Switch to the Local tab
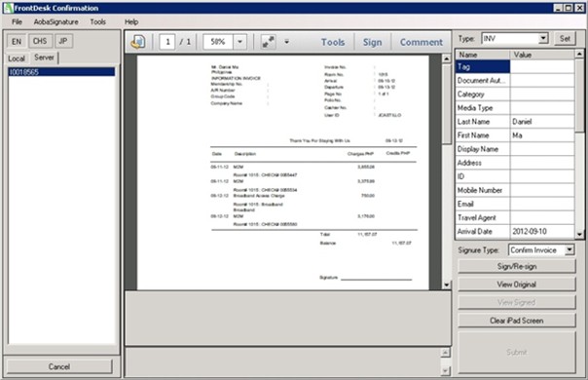 pyautogui.click(x=17, y=58)
